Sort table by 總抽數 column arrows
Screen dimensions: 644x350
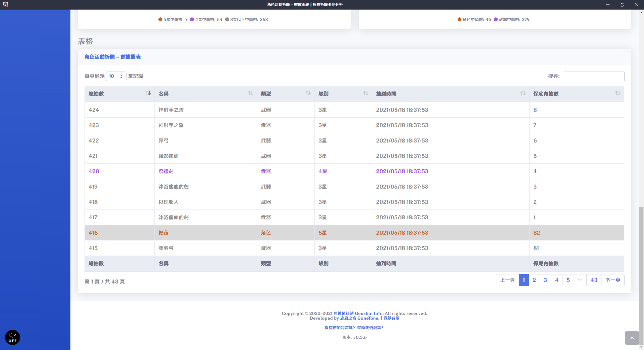coord(148,93)
